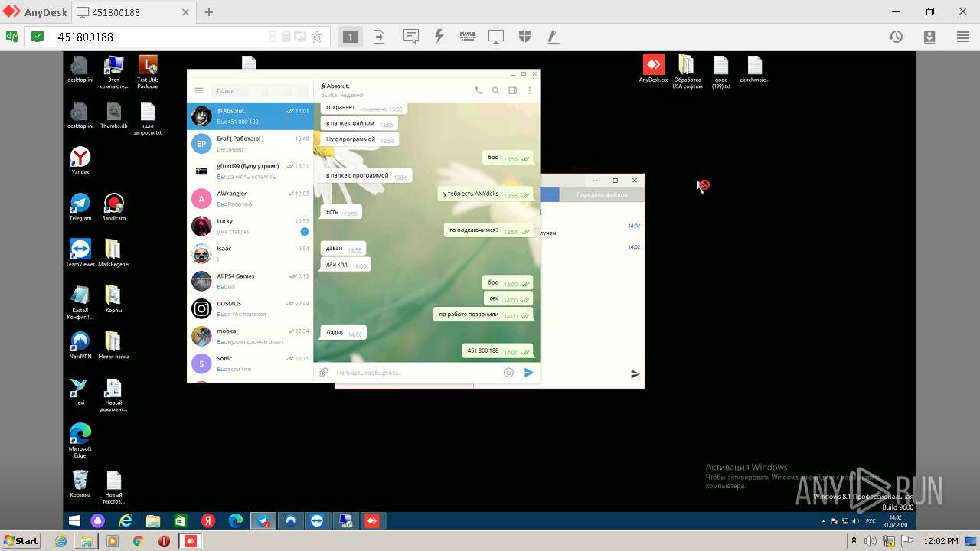
Task: Attach a file with the paperclip
Action: (324, 373)
